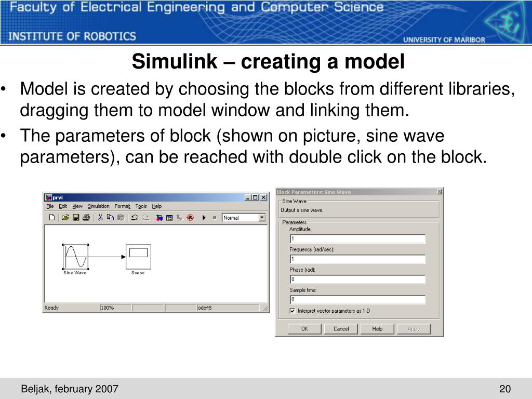Click the Sample time input field

click(357, 300)
